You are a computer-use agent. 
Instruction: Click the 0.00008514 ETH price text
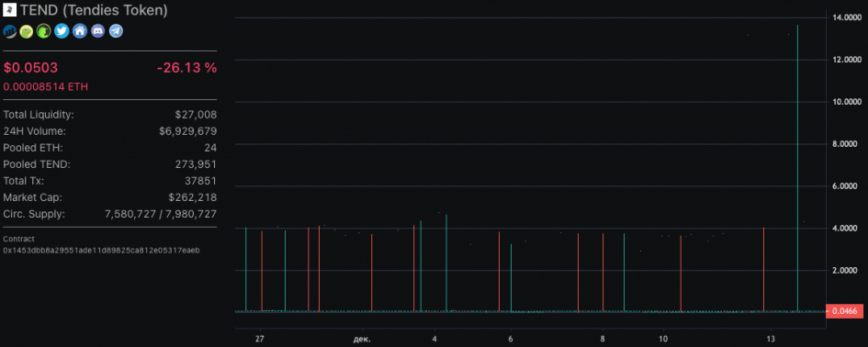45,87
